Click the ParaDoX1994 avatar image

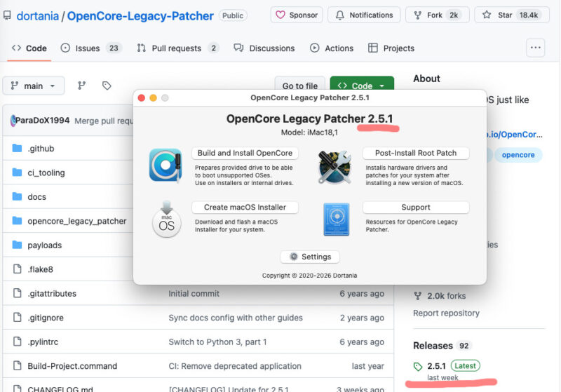coord(13,121)
